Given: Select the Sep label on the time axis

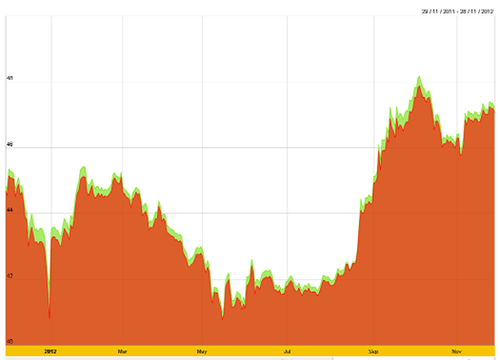Looking at the screenshot, I should click(x=373, y=351).
